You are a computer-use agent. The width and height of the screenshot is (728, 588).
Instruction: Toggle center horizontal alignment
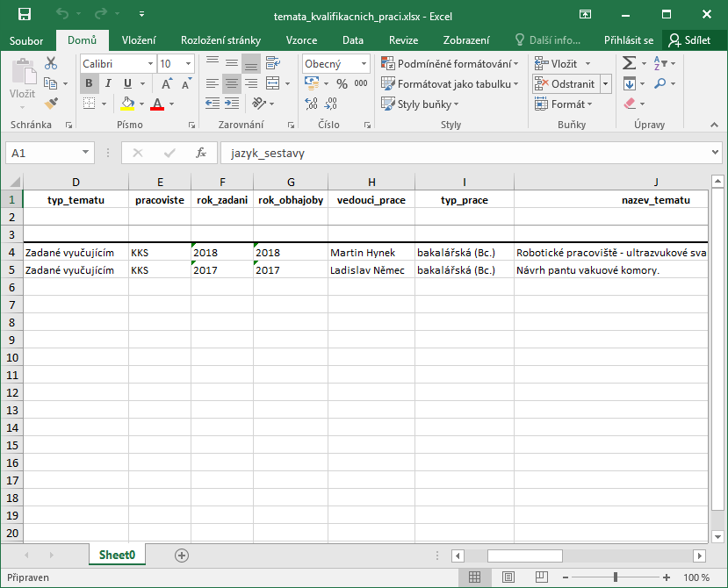click(232, 83)
